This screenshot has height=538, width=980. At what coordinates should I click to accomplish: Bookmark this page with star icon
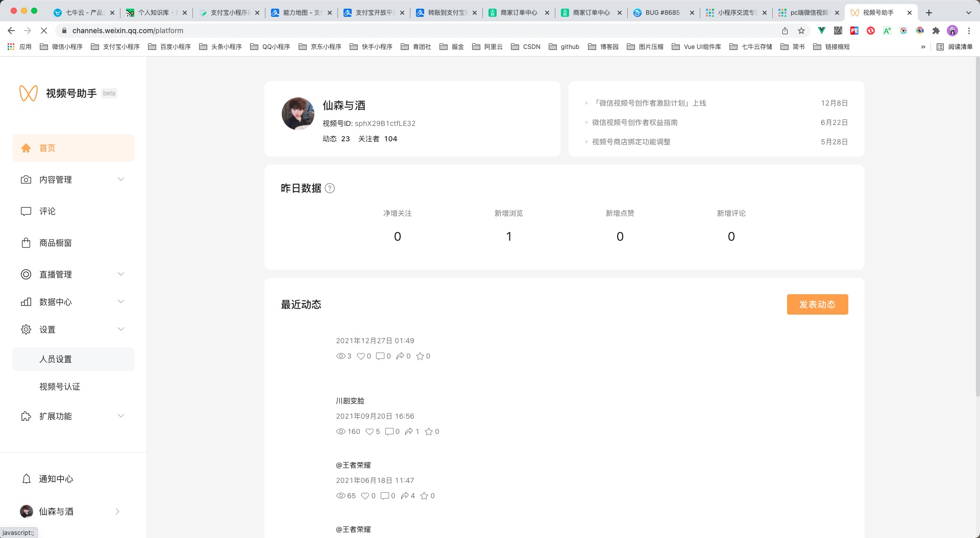(x=801, y=31)
